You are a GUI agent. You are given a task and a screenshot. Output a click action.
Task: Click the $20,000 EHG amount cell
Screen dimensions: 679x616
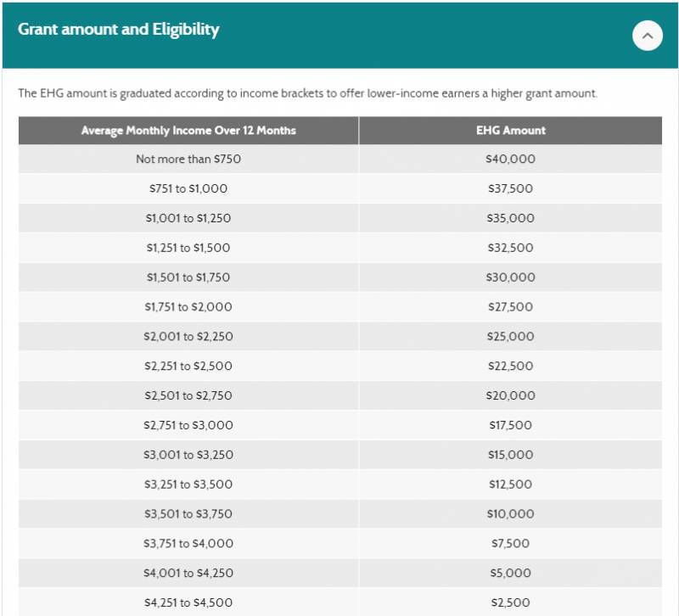[510, 395]
